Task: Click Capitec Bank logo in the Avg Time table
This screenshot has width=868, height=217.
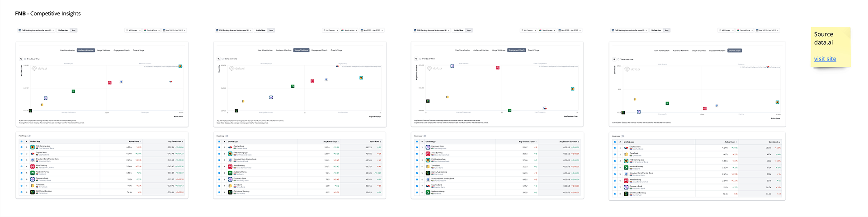Action: pos(33,153)
